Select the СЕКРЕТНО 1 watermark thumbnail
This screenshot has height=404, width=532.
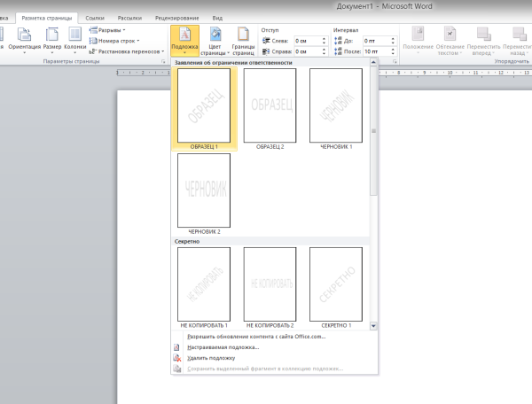336,284
